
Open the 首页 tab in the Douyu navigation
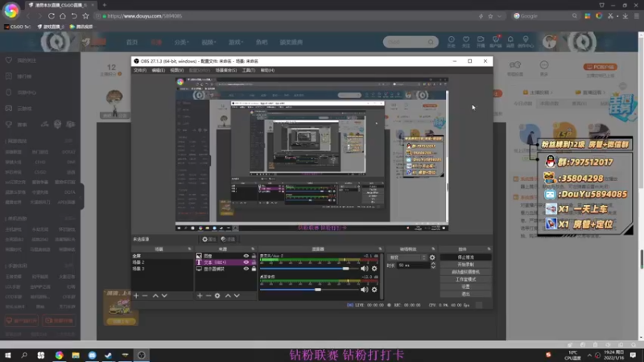point(132,42)
